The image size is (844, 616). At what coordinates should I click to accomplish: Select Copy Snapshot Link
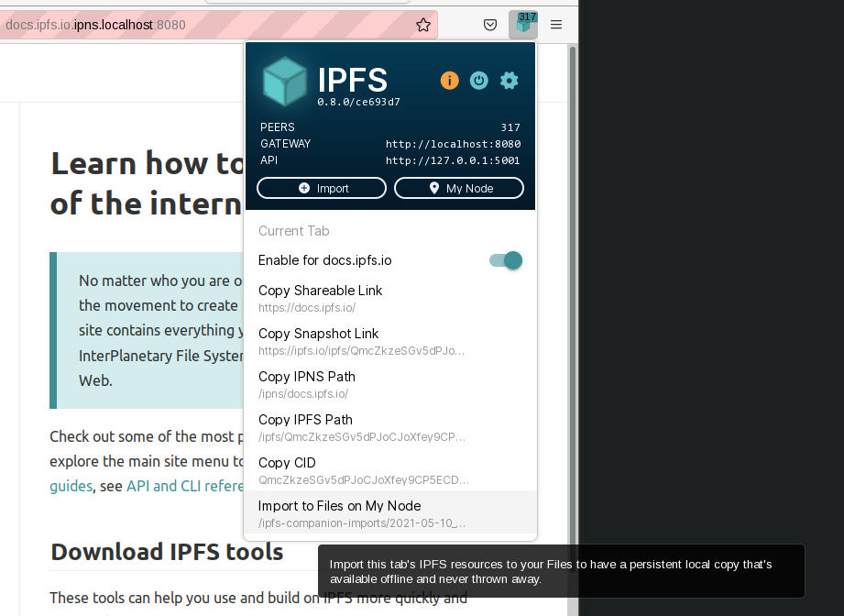[x=390, y=341]
